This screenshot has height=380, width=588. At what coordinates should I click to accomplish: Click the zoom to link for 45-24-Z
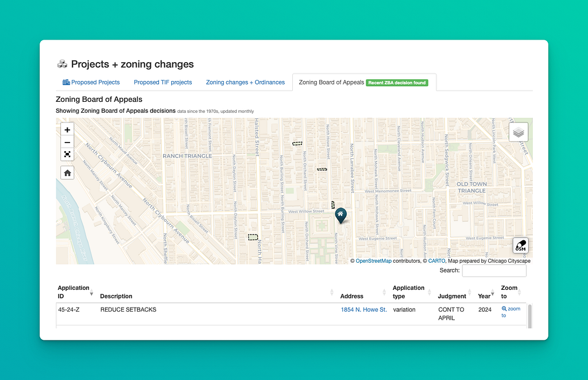click(510, 312)
